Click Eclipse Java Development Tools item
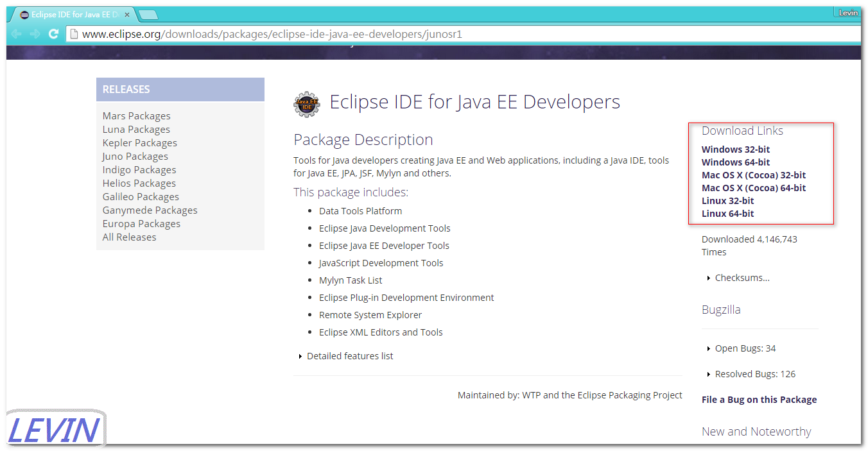This screenshot has height=451, width=868. [385, 228]
